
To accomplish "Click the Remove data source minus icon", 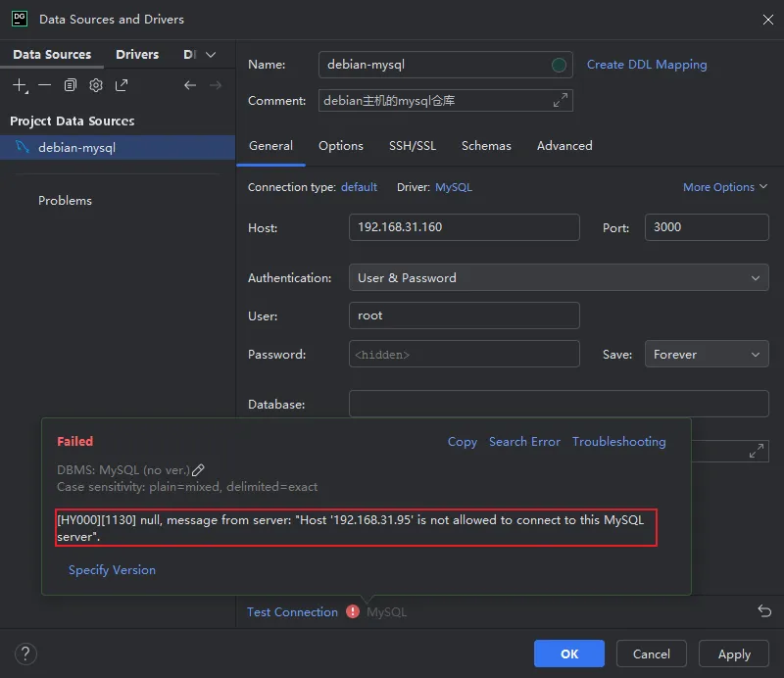I will tap(45, 85).
